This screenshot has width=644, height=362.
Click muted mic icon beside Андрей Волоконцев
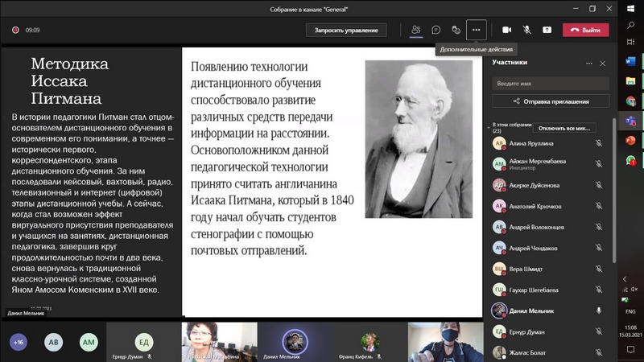click(x=599, y=227)
